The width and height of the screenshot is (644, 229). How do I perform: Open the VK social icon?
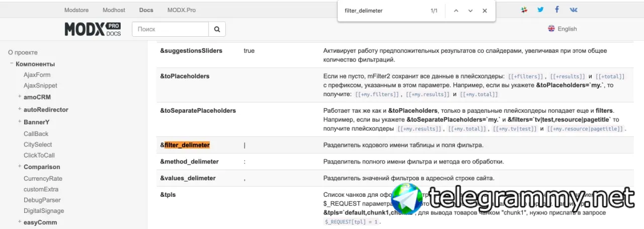(574, 10)
